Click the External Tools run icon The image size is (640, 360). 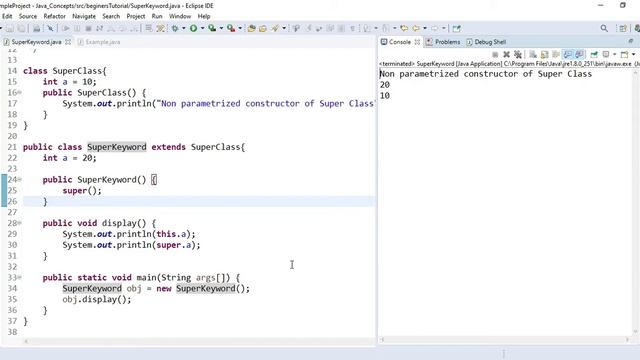tap(231, 28)
